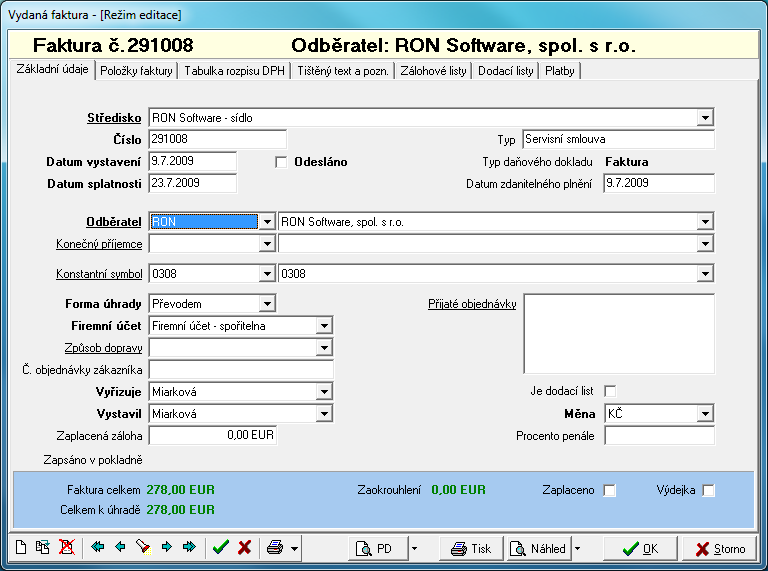768x571 pixels.
Task: Open the Zálohové listy tab
Action: click(x=433, y=71)
